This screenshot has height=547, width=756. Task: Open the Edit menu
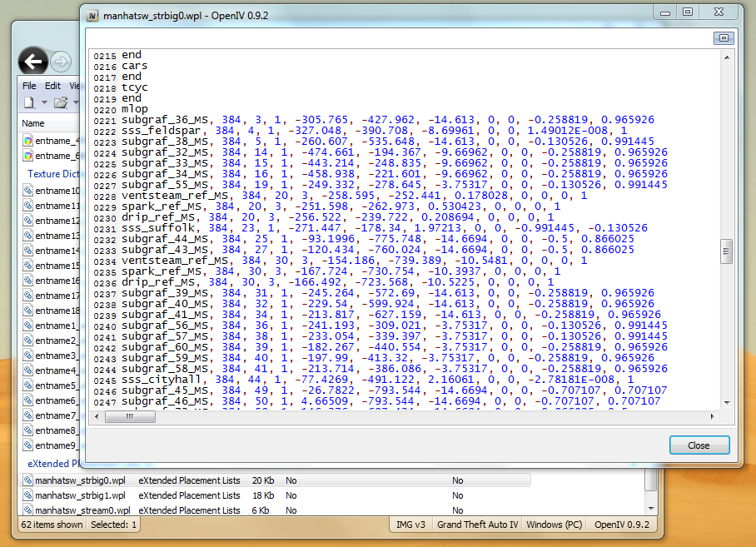click(x=52, y=86)
